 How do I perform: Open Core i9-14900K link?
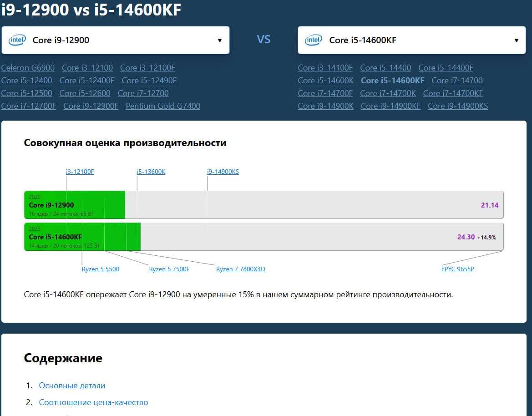pos(326,106)
